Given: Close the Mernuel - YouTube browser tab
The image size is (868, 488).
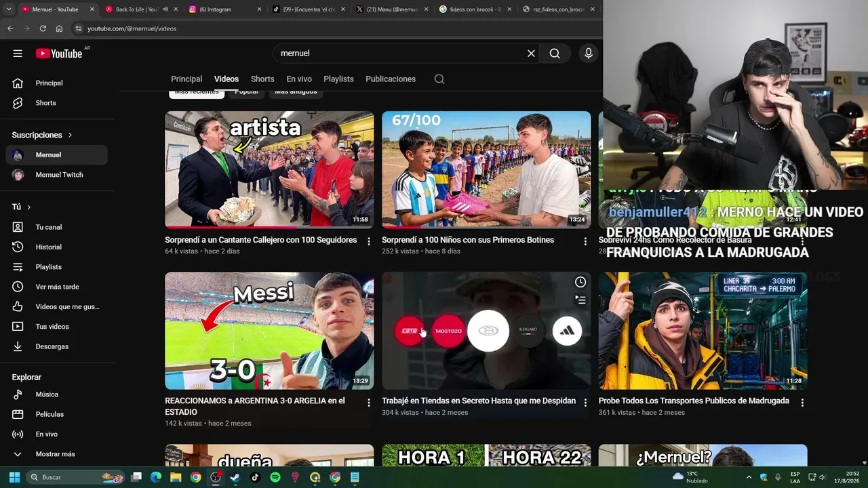Looking at the screenshot, I should pyautogui.click(x=92, y=9).
